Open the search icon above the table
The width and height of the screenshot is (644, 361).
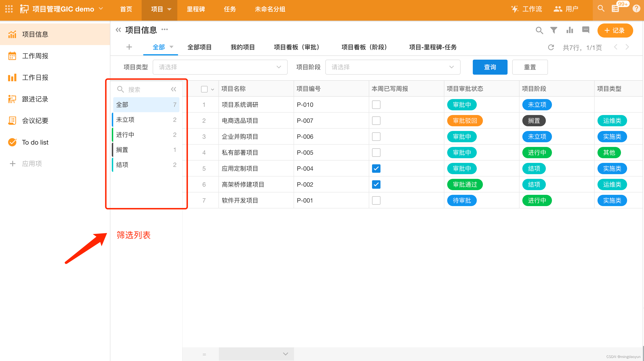pyautogui.click(x=539, y=30)
